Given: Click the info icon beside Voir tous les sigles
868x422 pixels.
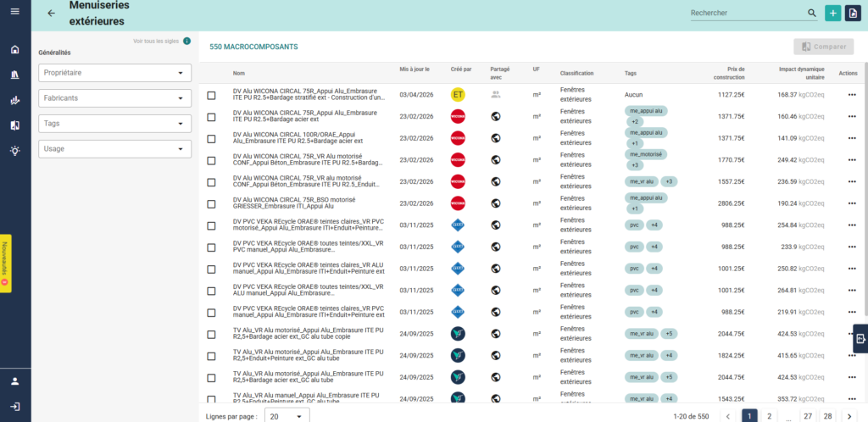Looking at the screenshot, I should coord(186,41).
